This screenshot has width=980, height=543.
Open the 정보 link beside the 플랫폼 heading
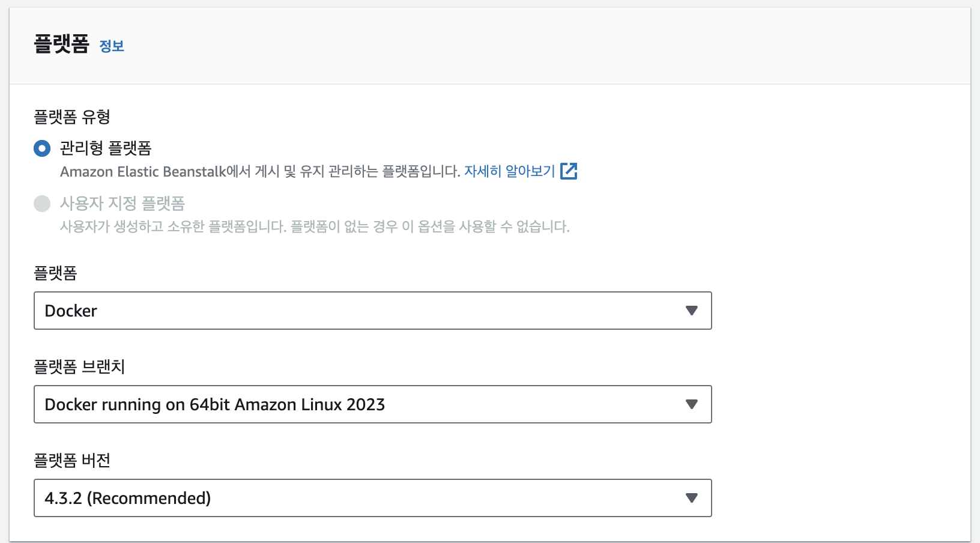tap(112, 46)
